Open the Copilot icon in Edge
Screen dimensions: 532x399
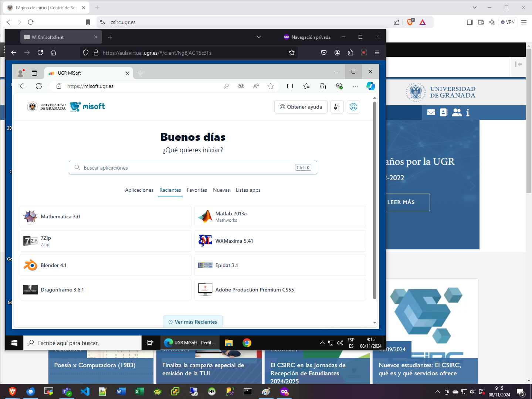(x=371, y=86)
